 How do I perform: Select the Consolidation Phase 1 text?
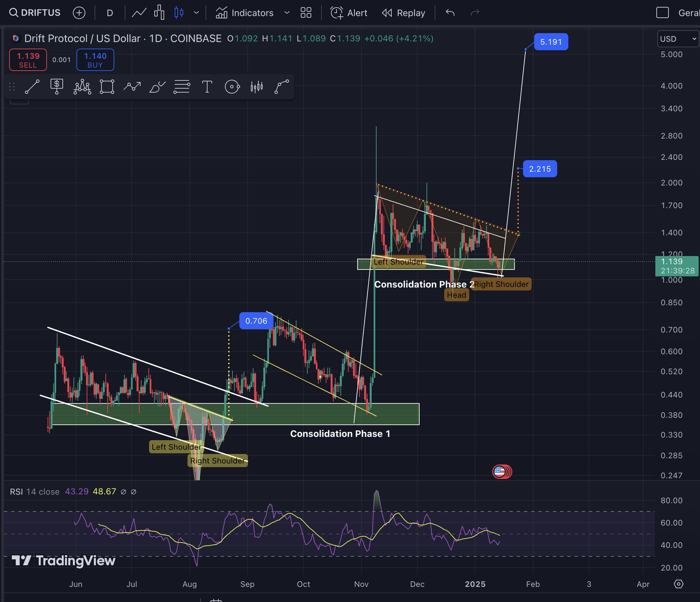[x=340, y=434]
